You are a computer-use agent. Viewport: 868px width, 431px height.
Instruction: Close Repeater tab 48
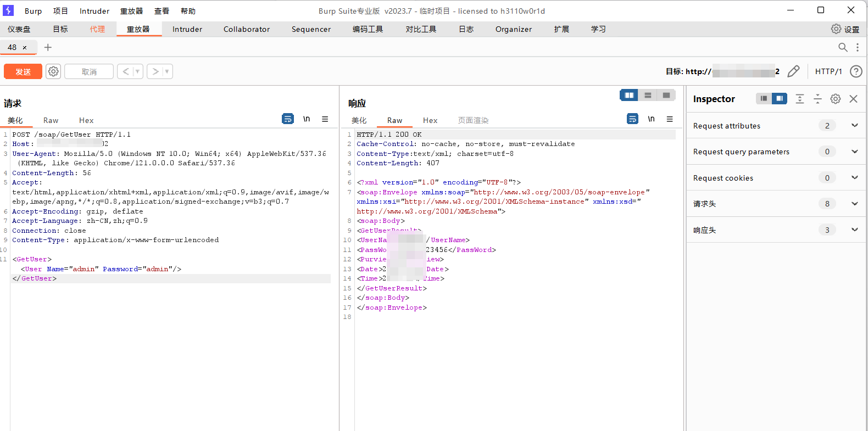pos(25,48)
